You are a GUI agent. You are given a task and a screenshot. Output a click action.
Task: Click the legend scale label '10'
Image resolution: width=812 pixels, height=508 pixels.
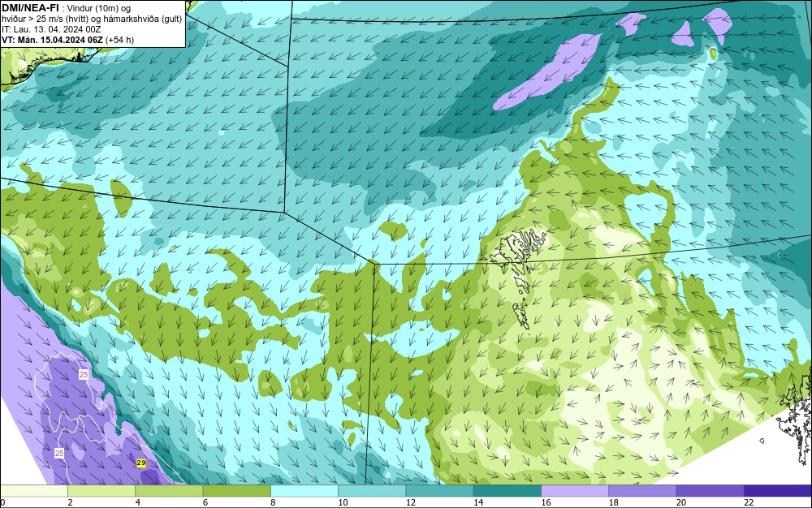tap(343, 502)
